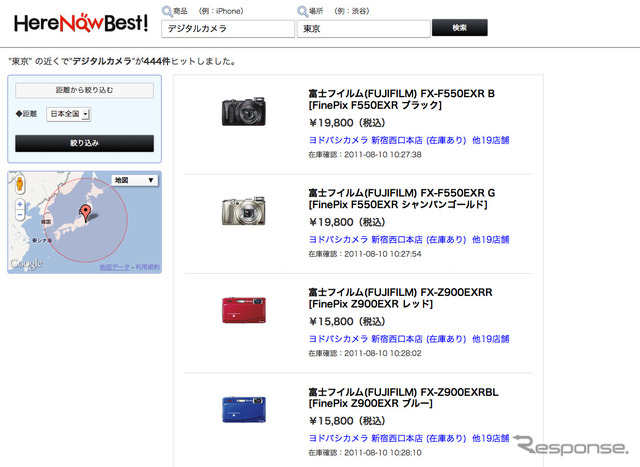Open FX-F550EXR B product title

402,100
